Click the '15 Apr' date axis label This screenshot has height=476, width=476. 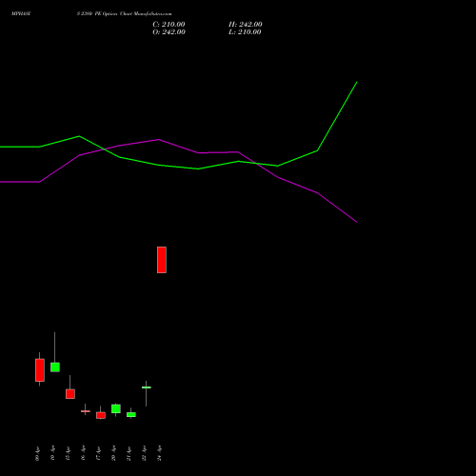(x=69, y=453)
